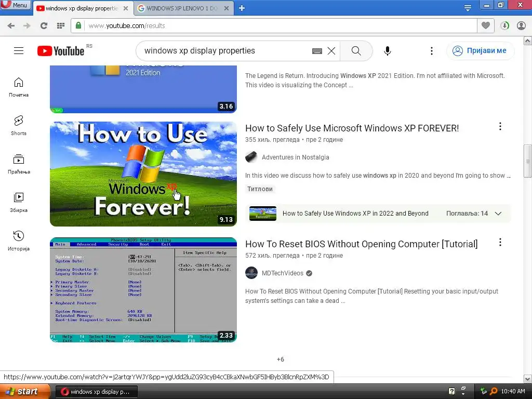
Task: Open the Speed Dial grid icon
Action: coord(61,26)
